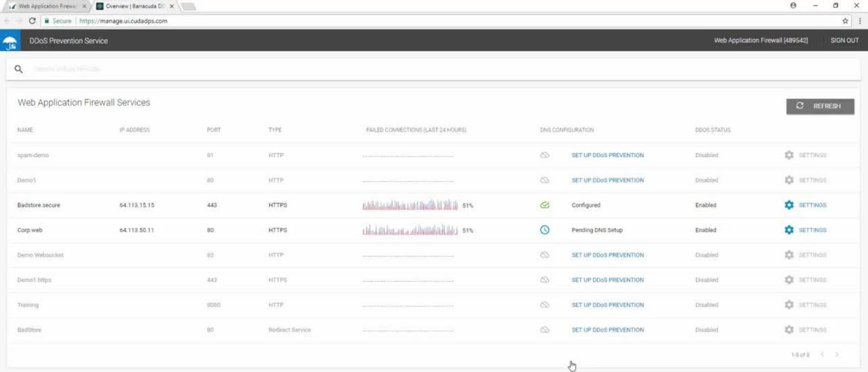Click IP address 64.113.15.15

tap(137, 205)
